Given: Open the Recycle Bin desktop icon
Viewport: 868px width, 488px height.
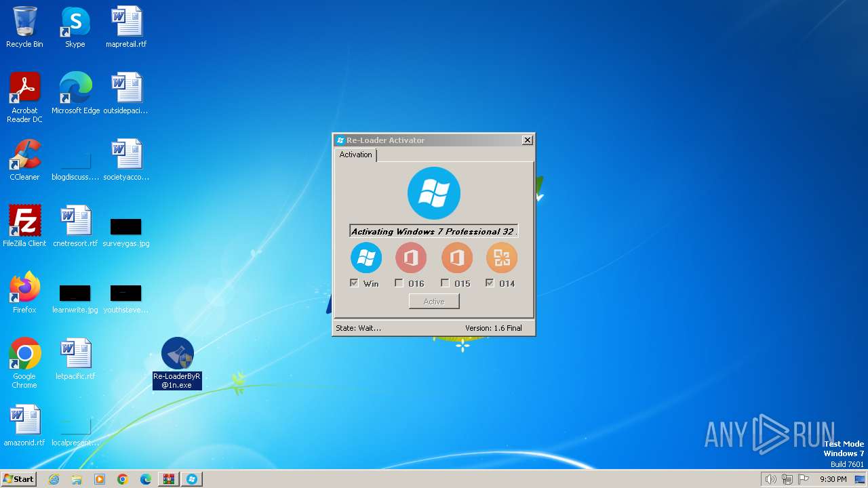Looking at the screenshot, I should point(24,27).
